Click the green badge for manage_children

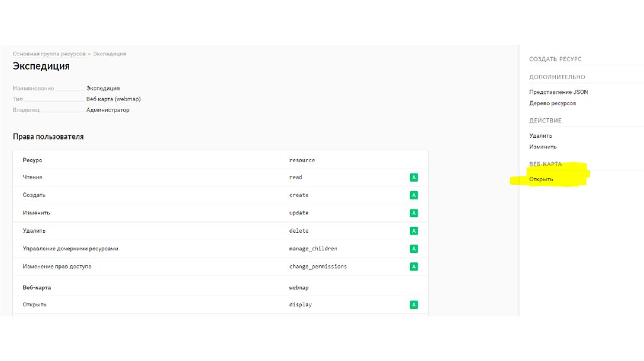(414, 248)
